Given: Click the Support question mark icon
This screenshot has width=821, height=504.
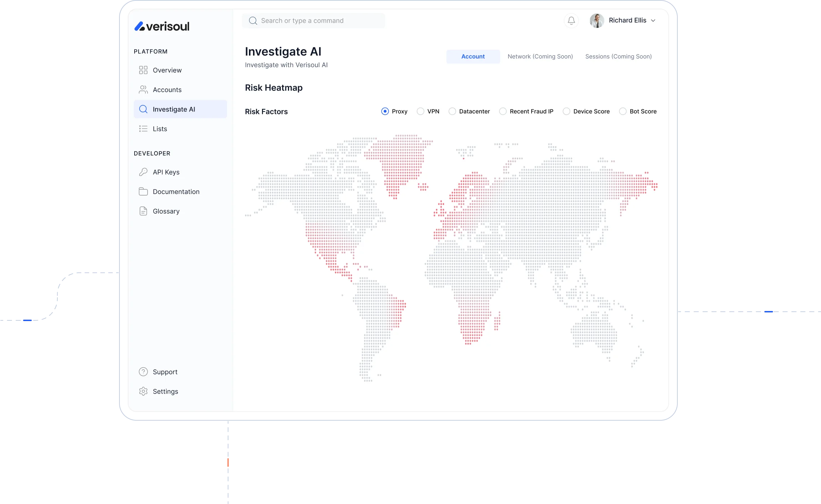Looking at the screenshot, I should point(143,372).
